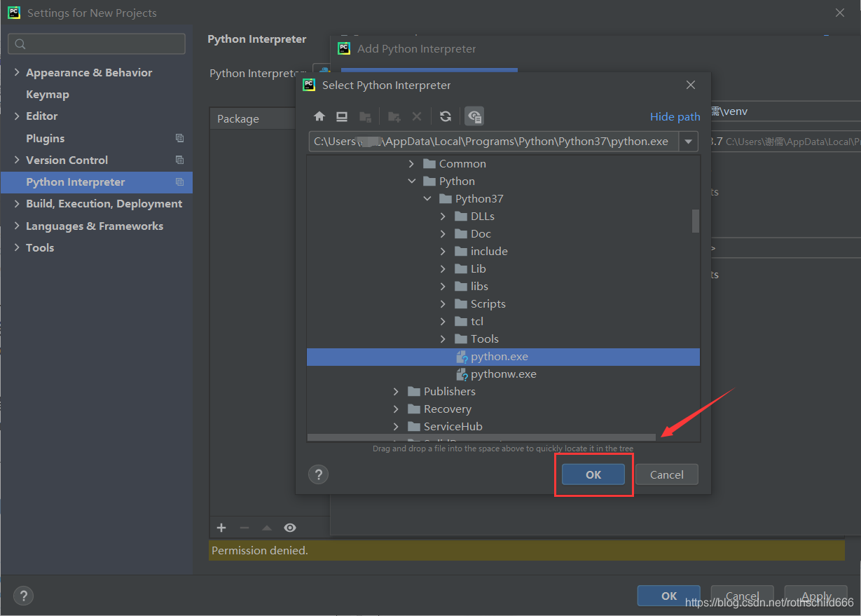Click the horizontal scrollbar of file tree
Viewport: 861px width, 616px height.
(481, 437)
